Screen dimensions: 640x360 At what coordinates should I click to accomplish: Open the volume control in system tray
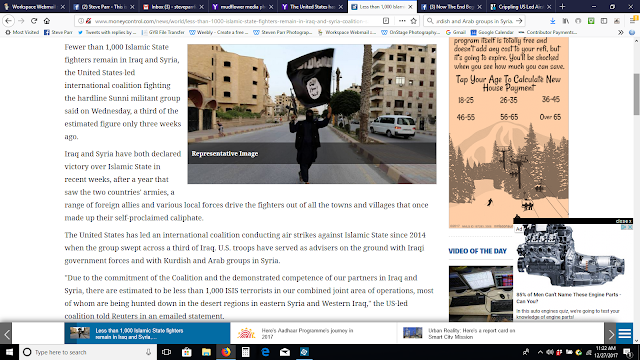point(550,352)
